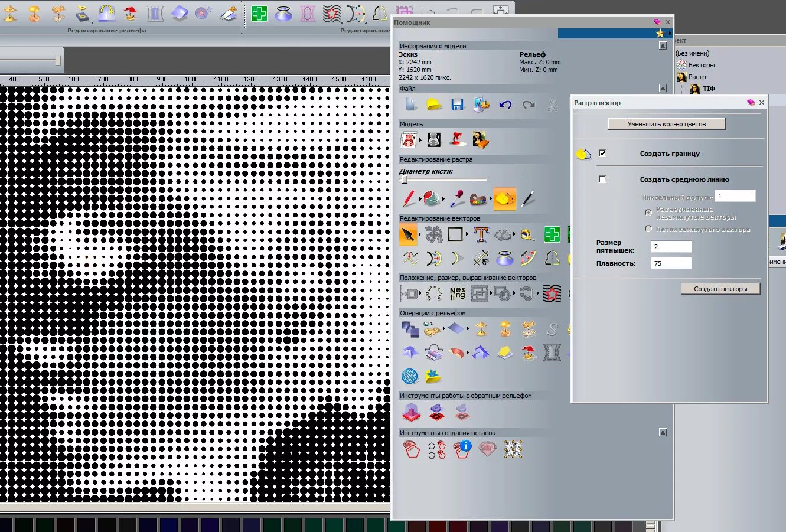Uncheck the Создать границу checkbox
This screenshot has width=786, height=532.
602,153
